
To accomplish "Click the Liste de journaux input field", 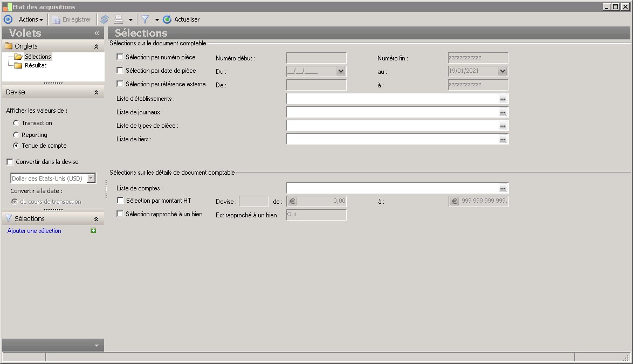I will point(391,112).
